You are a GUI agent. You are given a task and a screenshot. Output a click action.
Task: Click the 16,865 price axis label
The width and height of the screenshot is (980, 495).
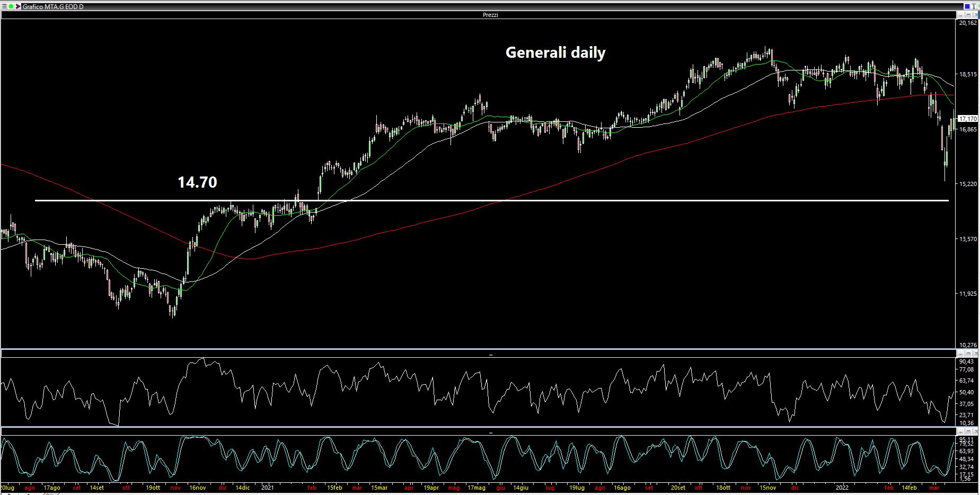tap(968, 129)
